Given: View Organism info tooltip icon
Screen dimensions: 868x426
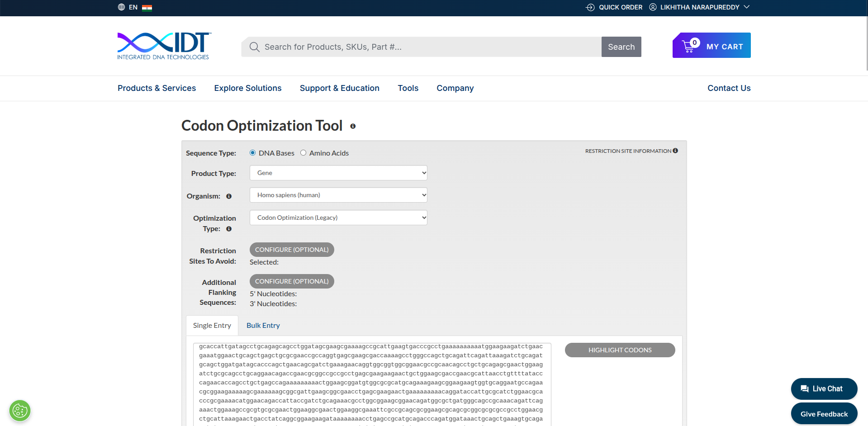Looking at the screenshot, I should [x=229, y=196].
